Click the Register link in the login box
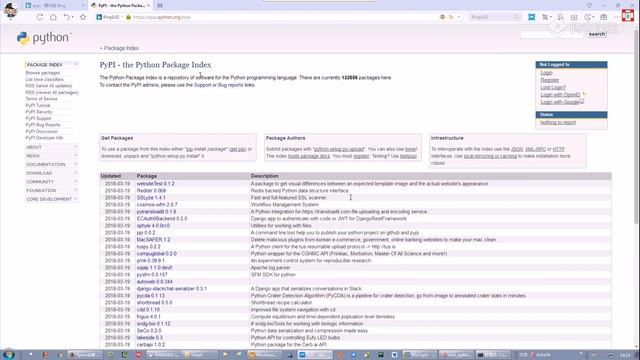The width and height of the screenshot is (640, 360). [549, 80]
